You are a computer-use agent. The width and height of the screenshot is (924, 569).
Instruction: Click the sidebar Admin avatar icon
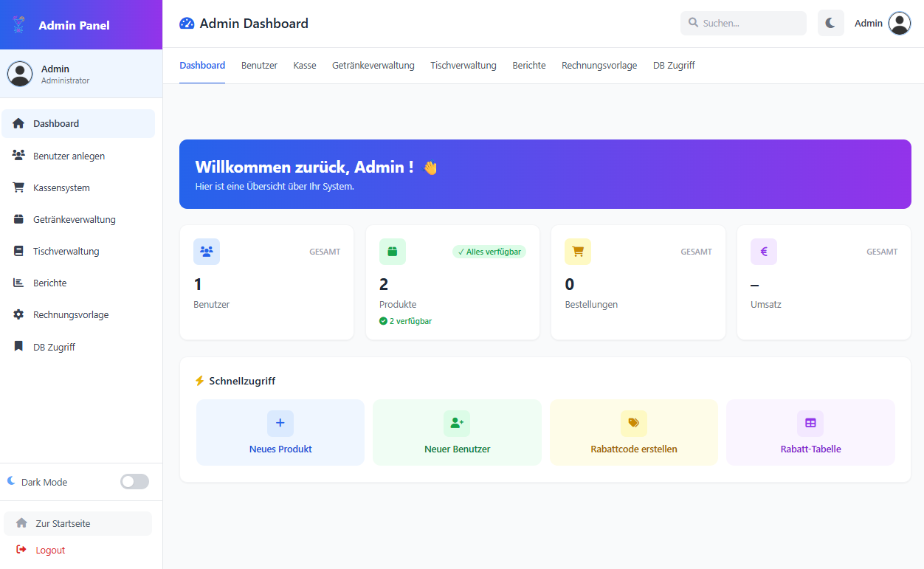(20, 74)
